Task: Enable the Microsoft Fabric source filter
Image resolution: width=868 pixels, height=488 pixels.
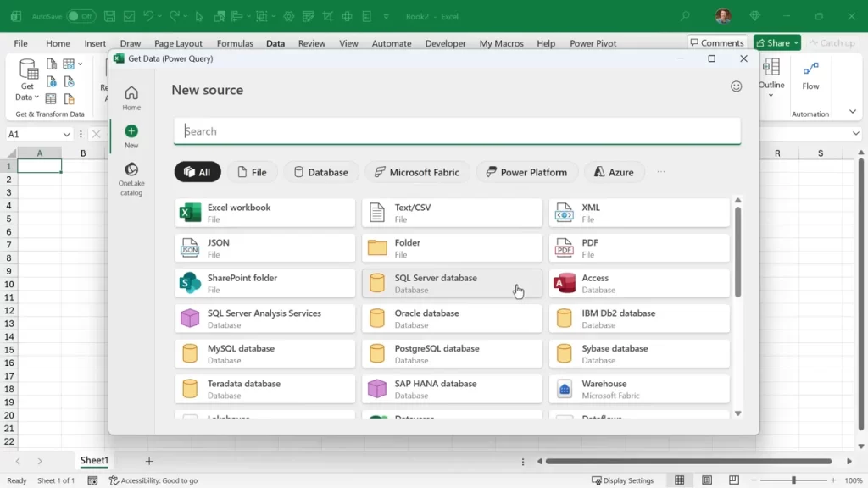Action: [x=417, y=172]
